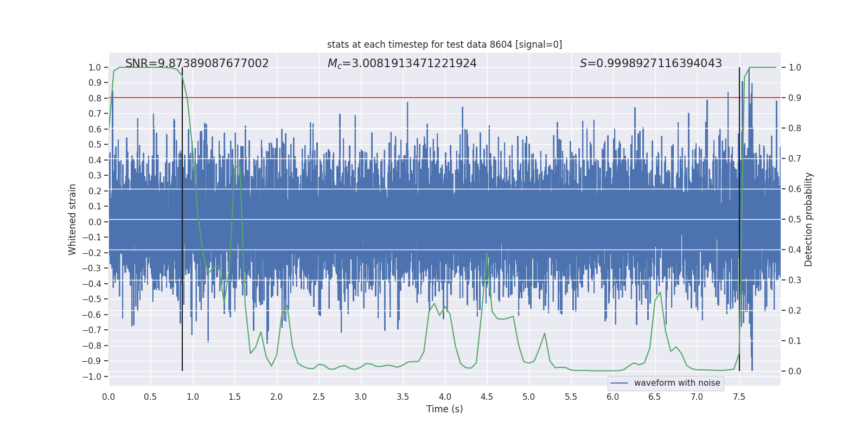The image size is (868, 434).
Task: Click the blue legend line sample
Action: [x=619, y=383]
